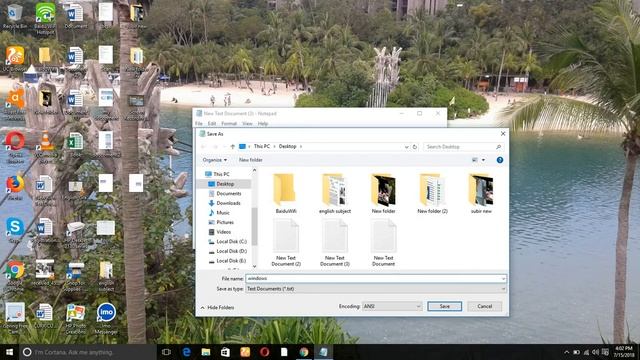The width and height of the screenshot is (640, 360).
Task: Select the UC Browser desktop shortcut
Action: [15, 59]
